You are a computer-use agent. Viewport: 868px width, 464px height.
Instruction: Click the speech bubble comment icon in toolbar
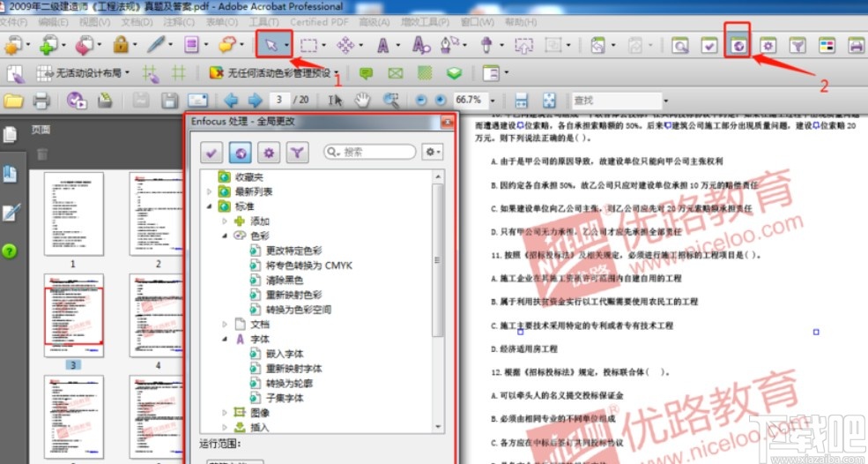pos(226,44)
